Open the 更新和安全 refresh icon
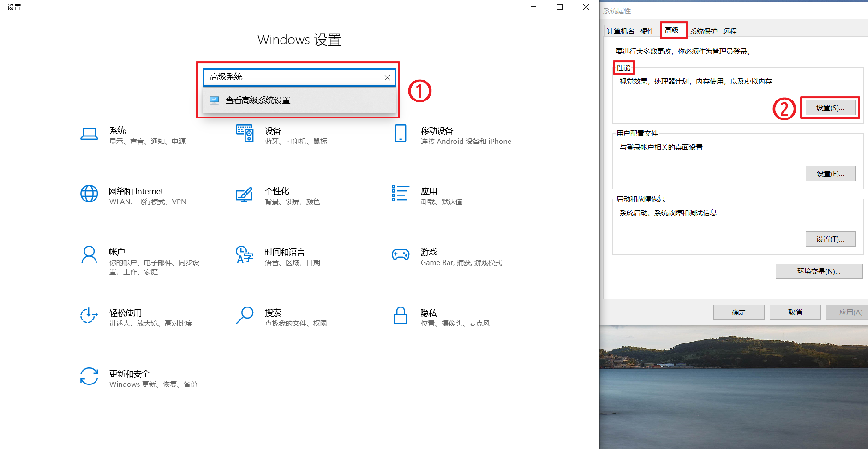The width and height of the screenshot is (868, 449). 89,376
